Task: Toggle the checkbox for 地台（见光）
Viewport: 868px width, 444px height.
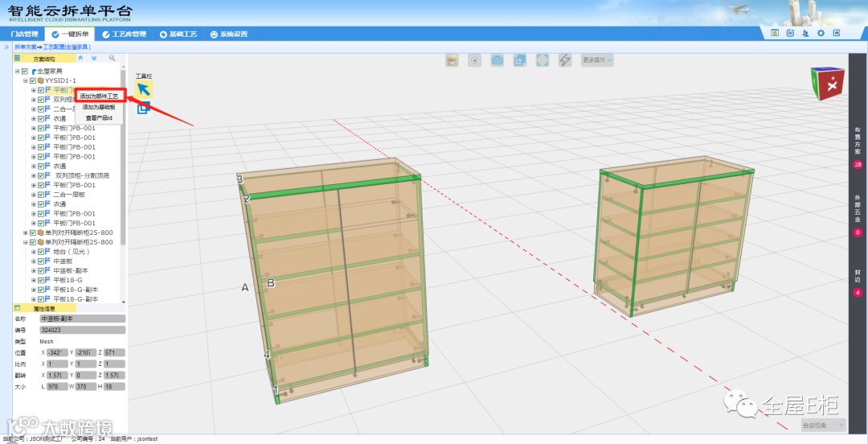Action: pos(41,252)
